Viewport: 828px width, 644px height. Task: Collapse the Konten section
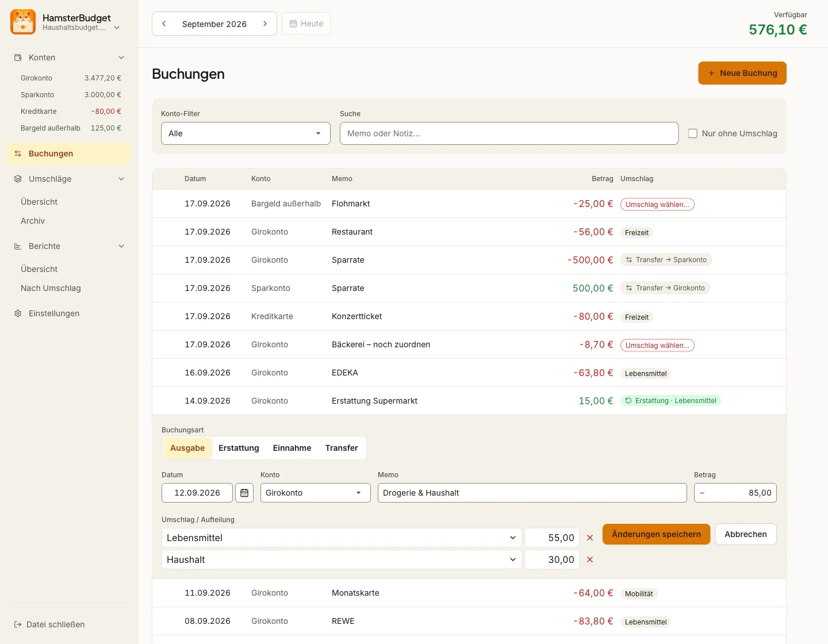click(x=121, y=57)
